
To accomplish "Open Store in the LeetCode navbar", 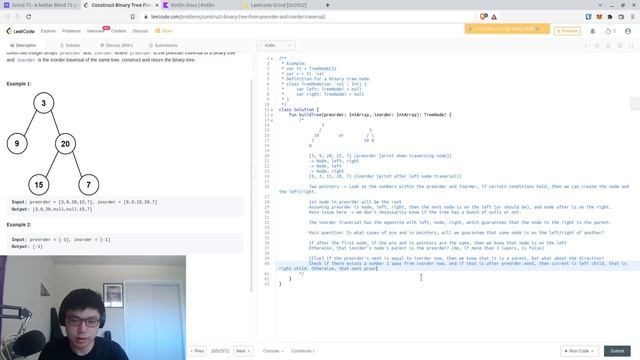I will pos(164,31).
